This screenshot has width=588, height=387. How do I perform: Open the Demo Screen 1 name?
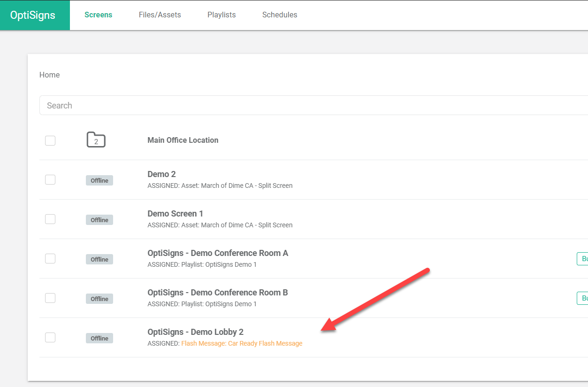176,214
